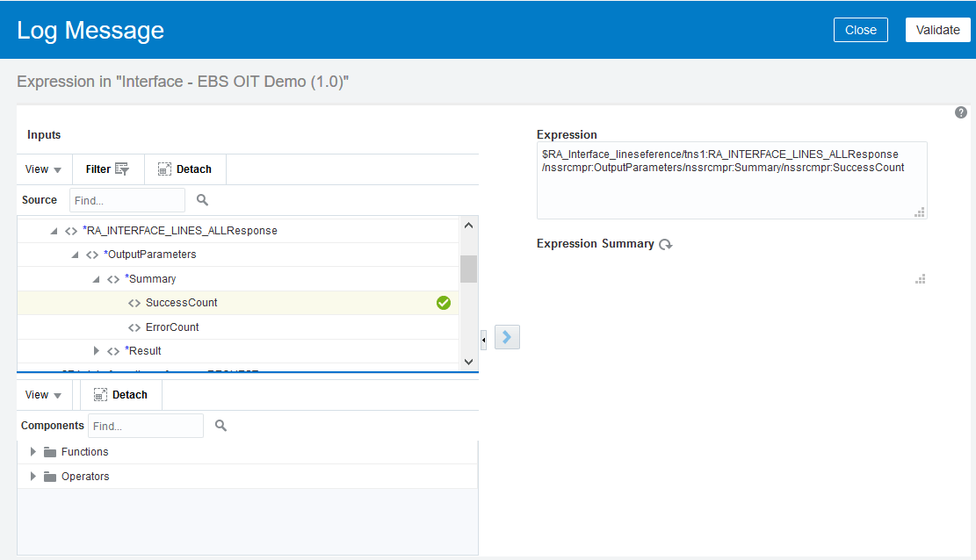This screenshot has width=976, height=560.
Task: Detach the Inputs source tree panel
Action: point(184,169)
